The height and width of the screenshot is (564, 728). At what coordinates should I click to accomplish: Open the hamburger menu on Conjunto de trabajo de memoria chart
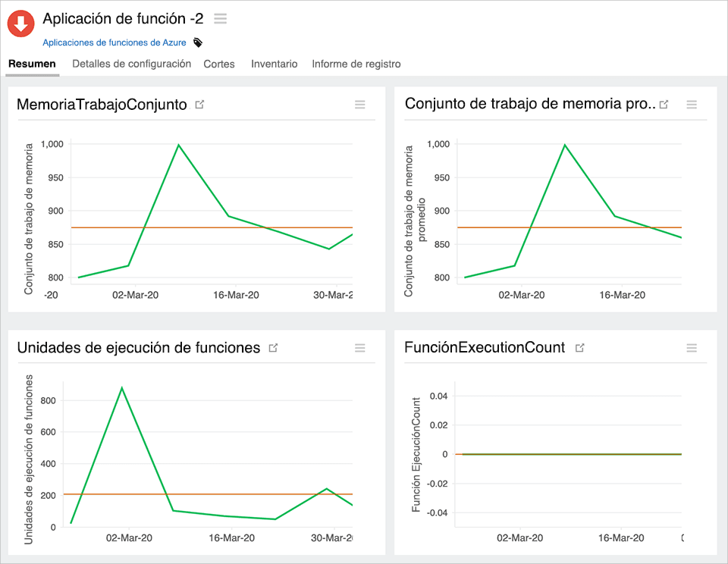pos(692,105)
